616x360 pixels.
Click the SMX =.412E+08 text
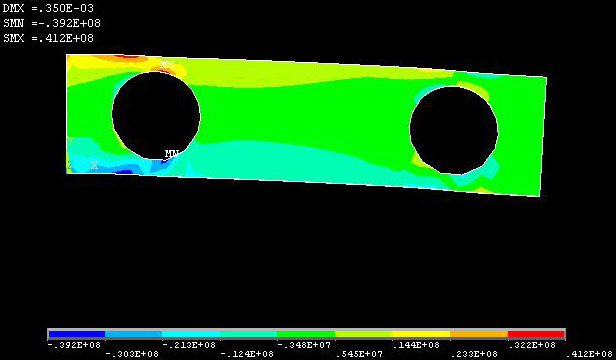click(x=49, y=38)
